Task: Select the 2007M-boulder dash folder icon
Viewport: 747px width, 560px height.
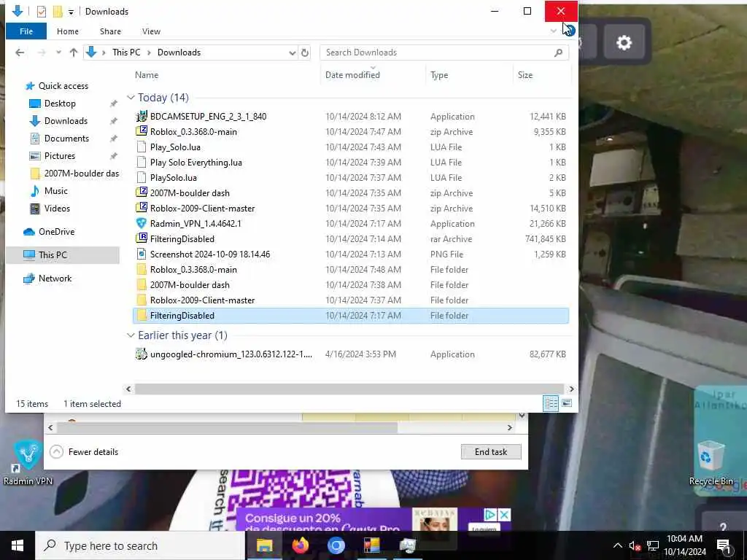Action: 142,285
